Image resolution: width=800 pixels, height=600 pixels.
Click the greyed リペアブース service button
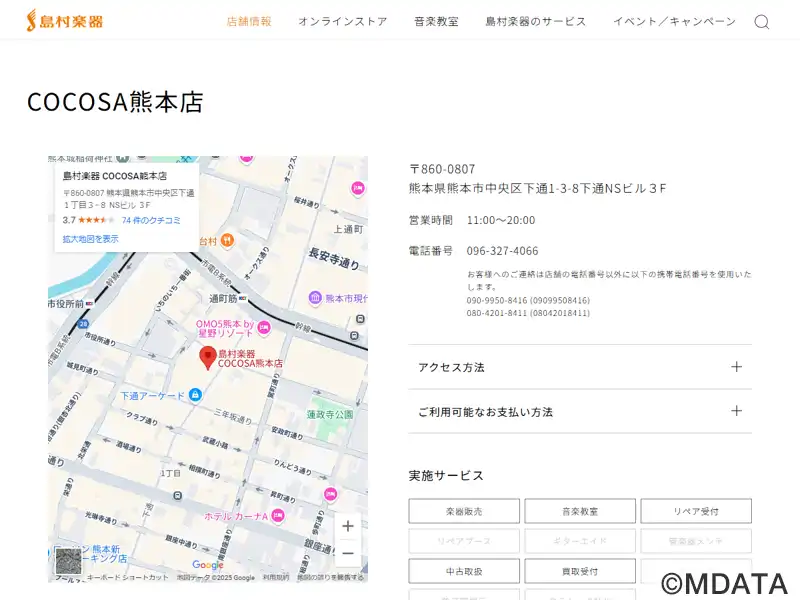click(x=464, y=541)
